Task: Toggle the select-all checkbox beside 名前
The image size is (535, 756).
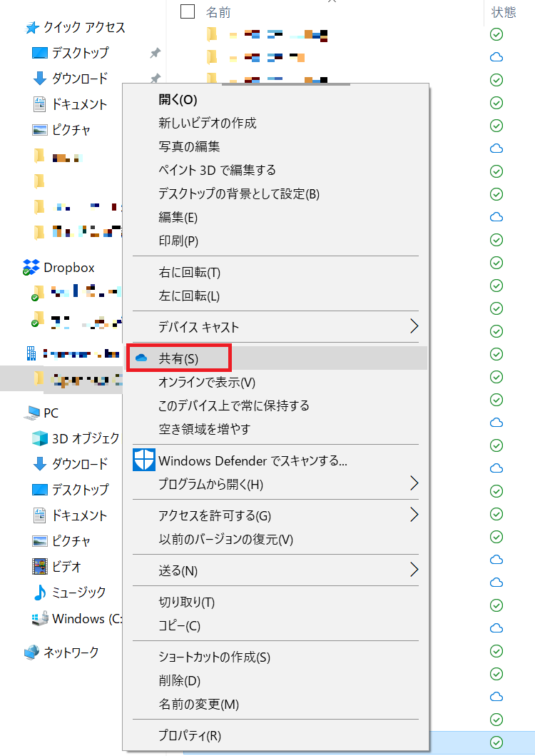Action: tap(188, 11)
